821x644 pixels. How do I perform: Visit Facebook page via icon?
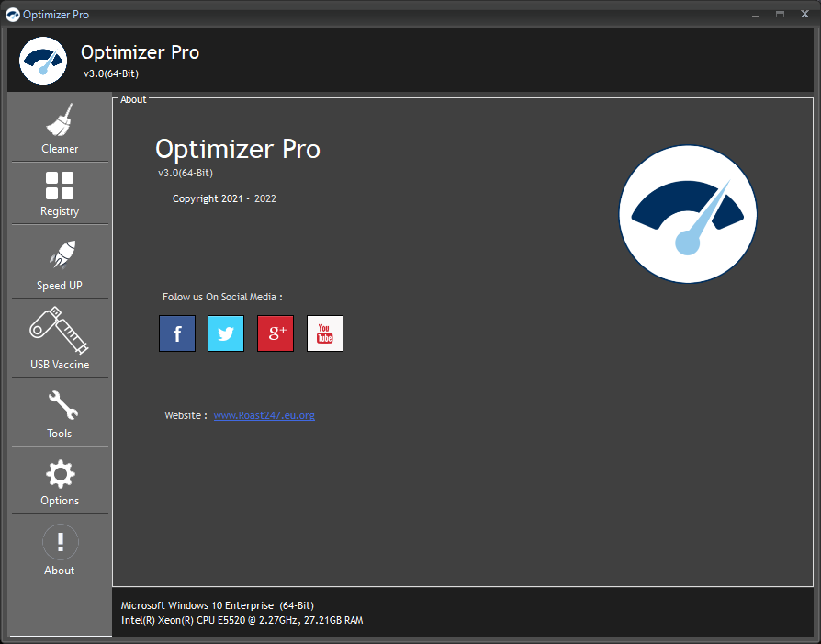[x=177, y=333]
